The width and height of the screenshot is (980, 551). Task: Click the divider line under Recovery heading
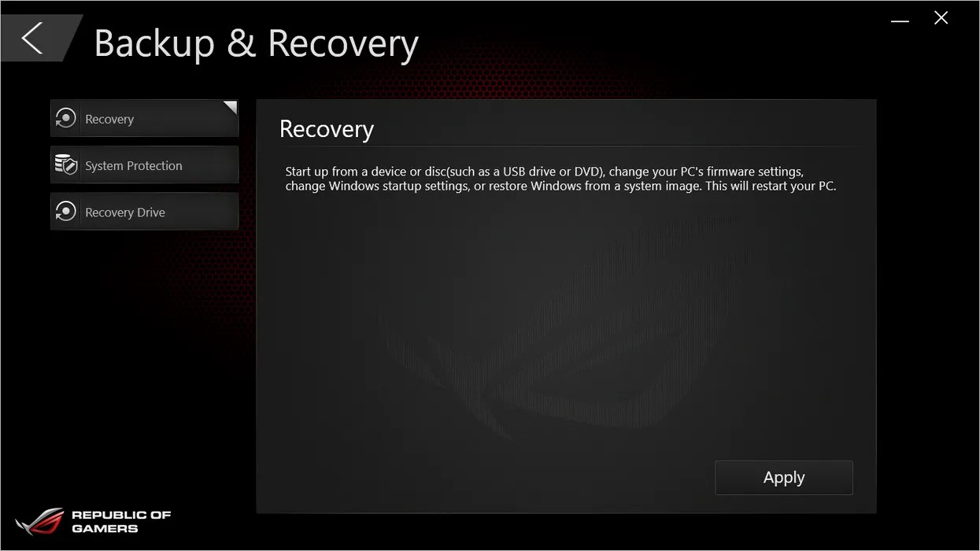569,146
